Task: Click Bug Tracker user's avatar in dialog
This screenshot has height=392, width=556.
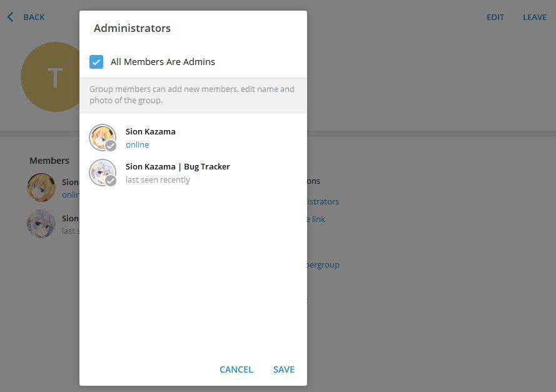Action: 102,172
